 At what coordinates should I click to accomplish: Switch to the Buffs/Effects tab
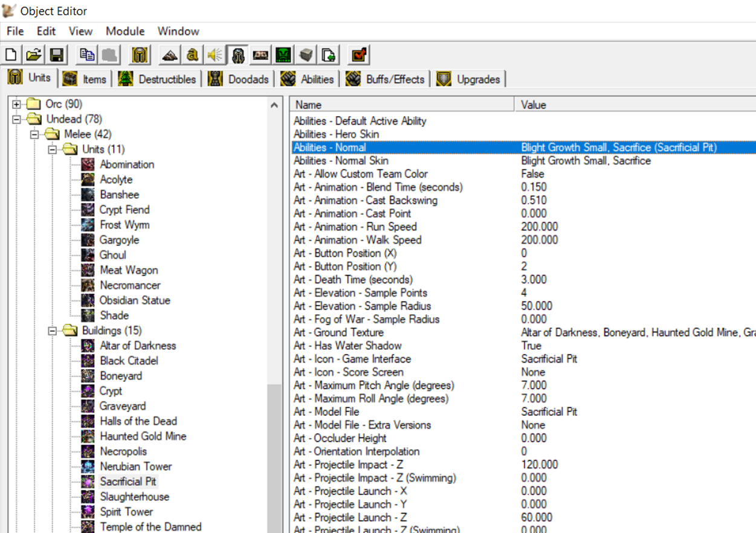click(387, 79)
